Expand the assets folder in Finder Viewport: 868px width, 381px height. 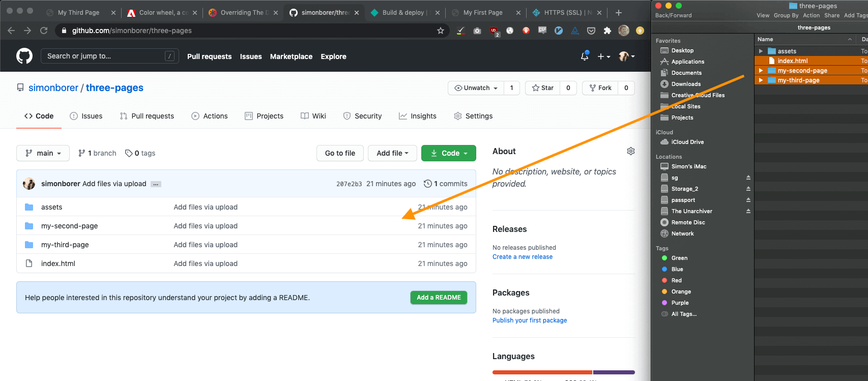(x=761, y=51)
